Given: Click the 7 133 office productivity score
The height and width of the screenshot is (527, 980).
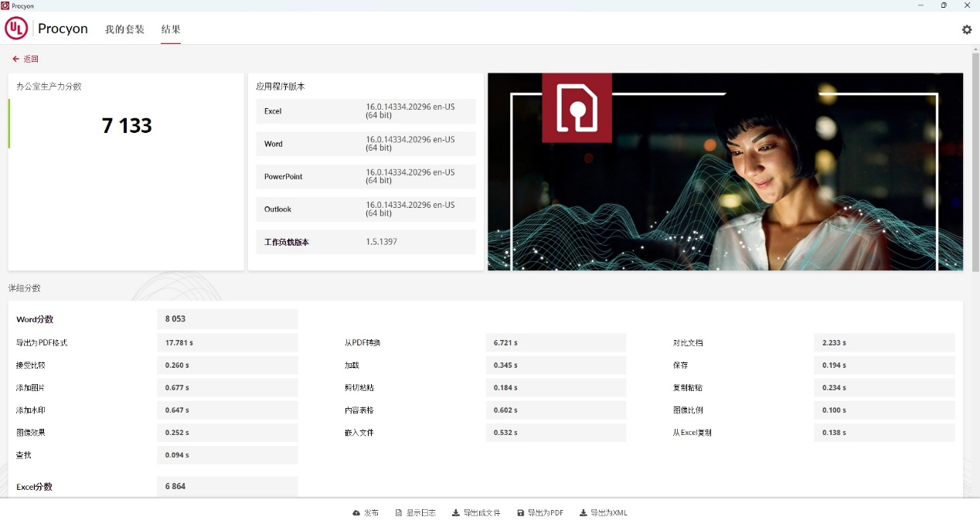Looking at the screenshot, I should 127,125.
